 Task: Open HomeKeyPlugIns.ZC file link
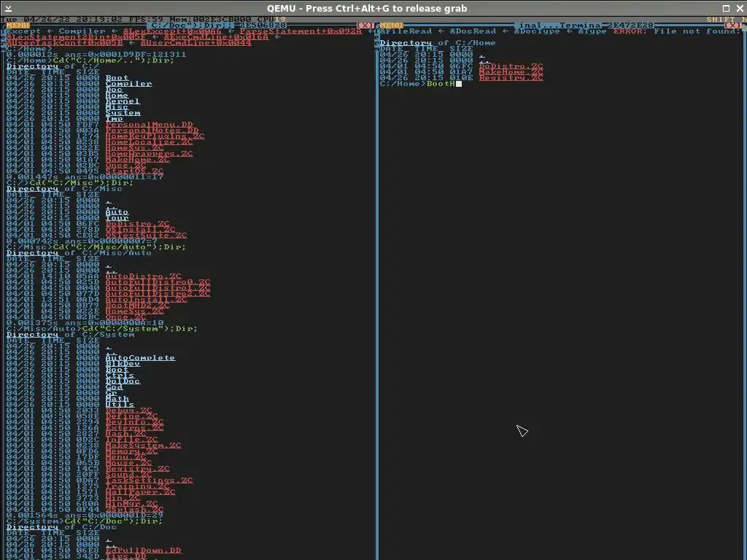155,136
